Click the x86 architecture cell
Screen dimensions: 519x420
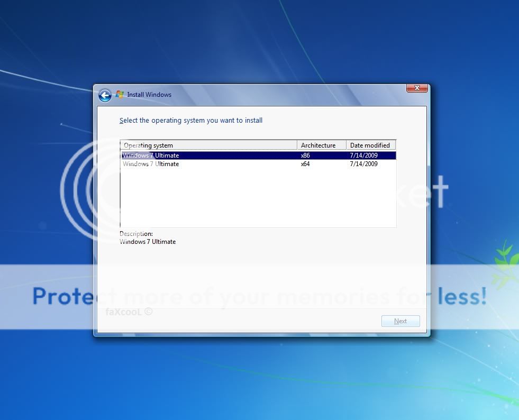pos(305,155)
